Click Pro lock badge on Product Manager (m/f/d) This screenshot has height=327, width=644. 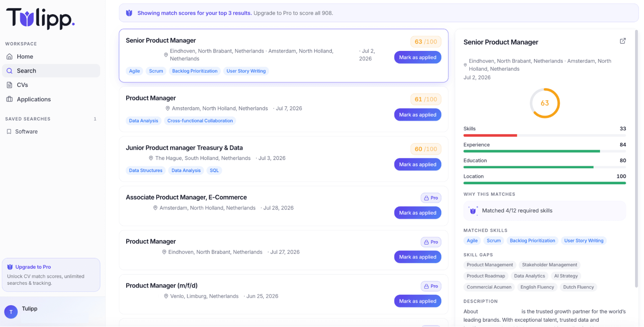[x=431, y=286]
